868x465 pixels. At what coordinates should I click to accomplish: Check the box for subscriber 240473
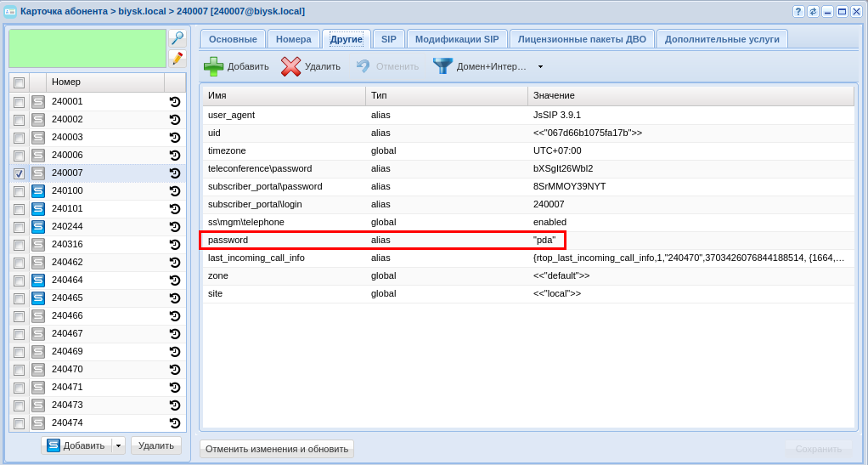point(20,405)
